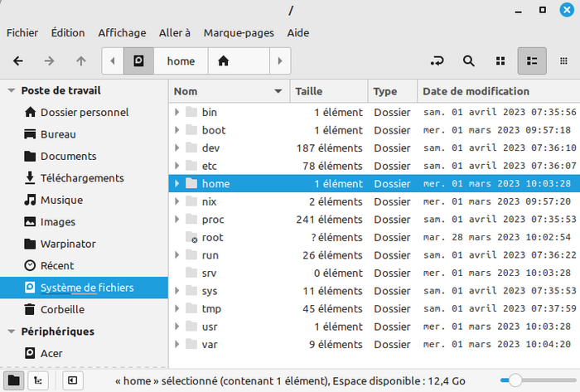Open Corbeille trash in the sidebar

[62, 309]
